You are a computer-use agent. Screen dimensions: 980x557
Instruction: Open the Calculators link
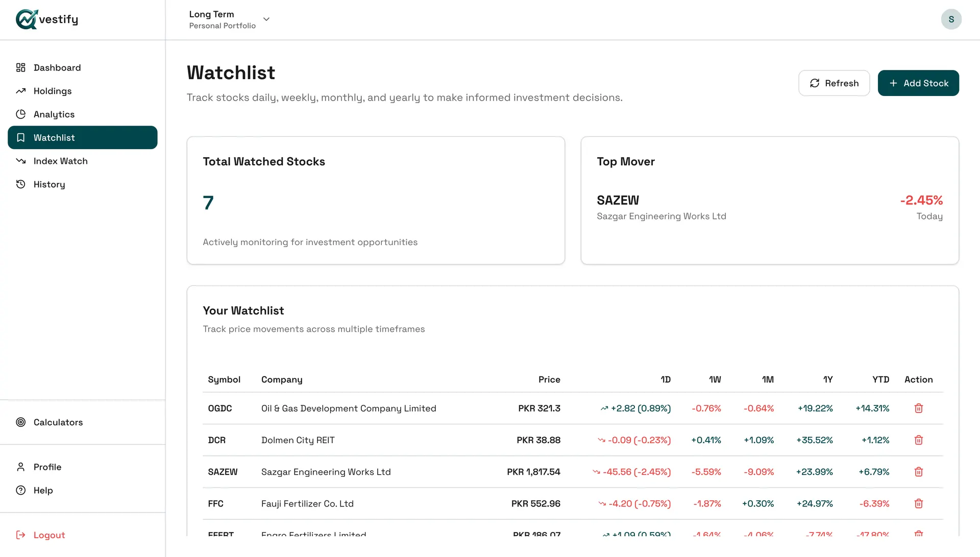click(x=83, y=422)
